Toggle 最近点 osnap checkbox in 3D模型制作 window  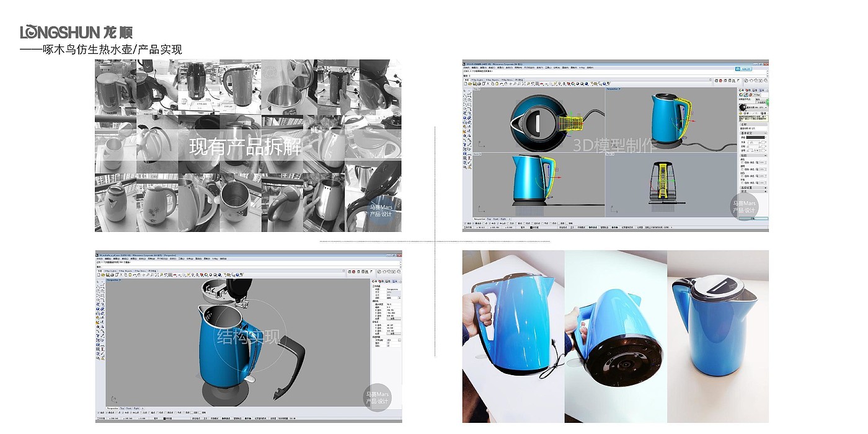coord(474,223)
